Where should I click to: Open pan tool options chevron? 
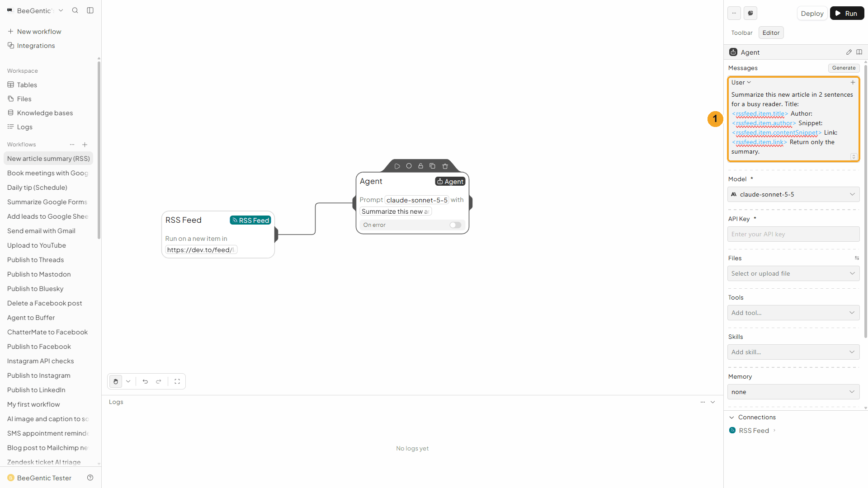(x=128, y=381)
